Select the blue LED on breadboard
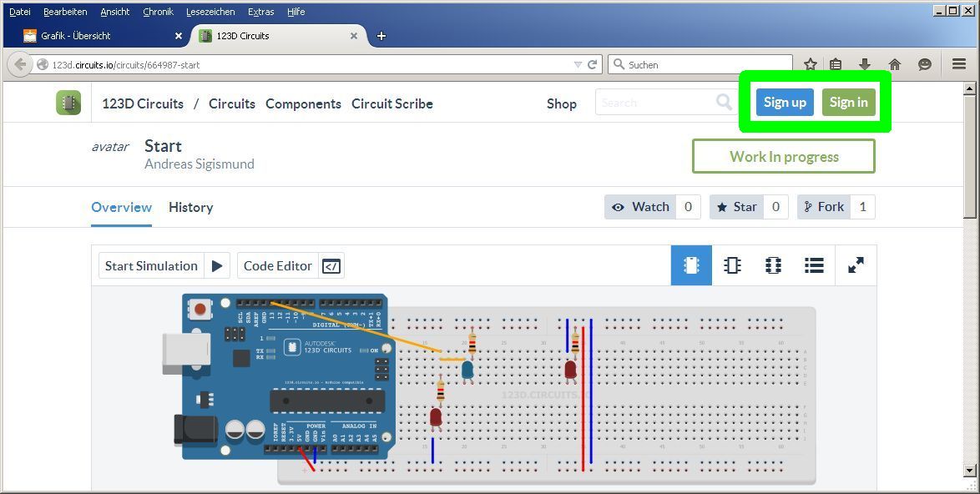 pyautogui.click(x=467, y=370)
